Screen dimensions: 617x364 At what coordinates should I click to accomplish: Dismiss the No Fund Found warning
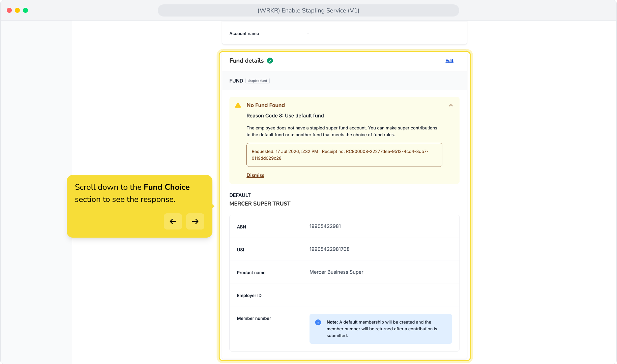coord(255,175)
